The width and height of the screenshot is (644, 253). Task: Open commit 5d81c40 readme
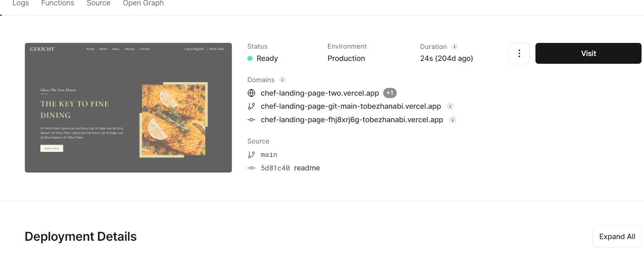pos(290,168)
